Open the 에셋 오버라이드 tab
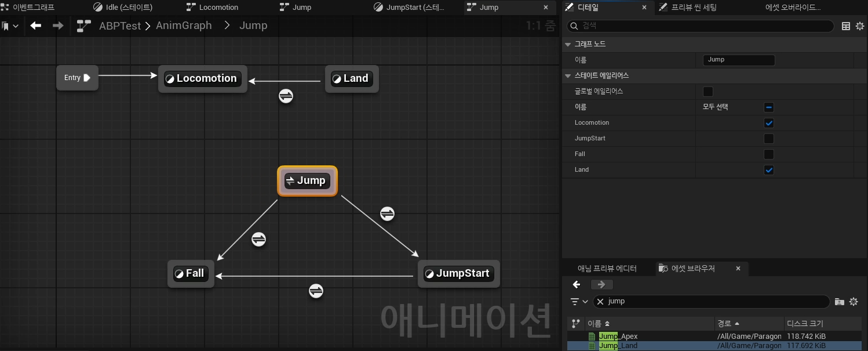868x351 pixels. (x=793, y=8)
